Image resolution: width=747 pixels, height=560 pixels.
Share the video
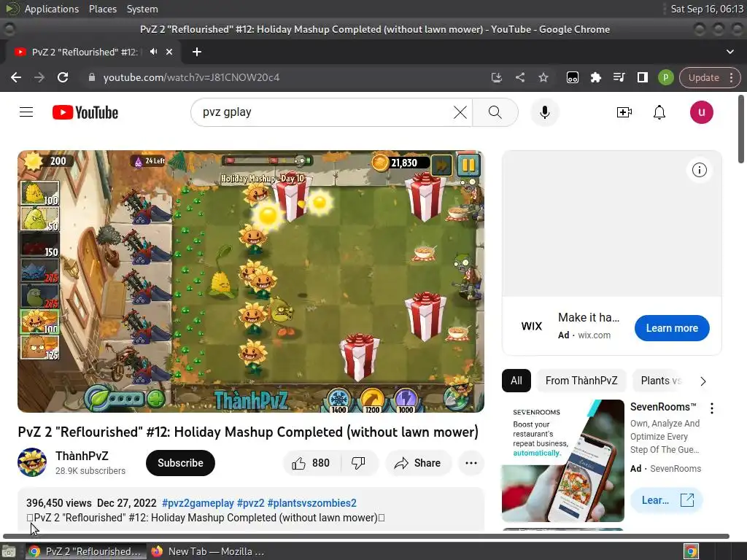(x=418, y=463)
